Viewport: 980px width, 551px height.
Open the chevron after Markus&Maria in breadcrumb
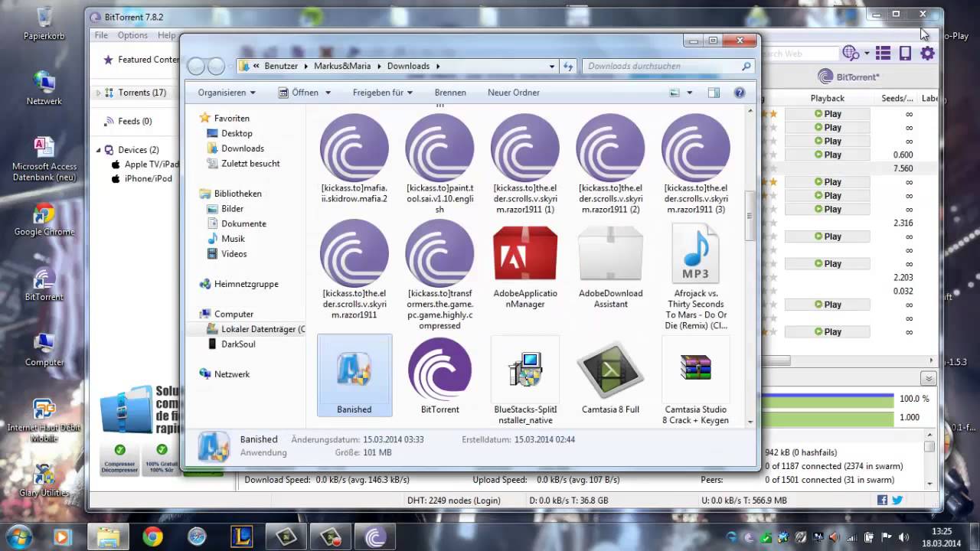tap(379, 67)
